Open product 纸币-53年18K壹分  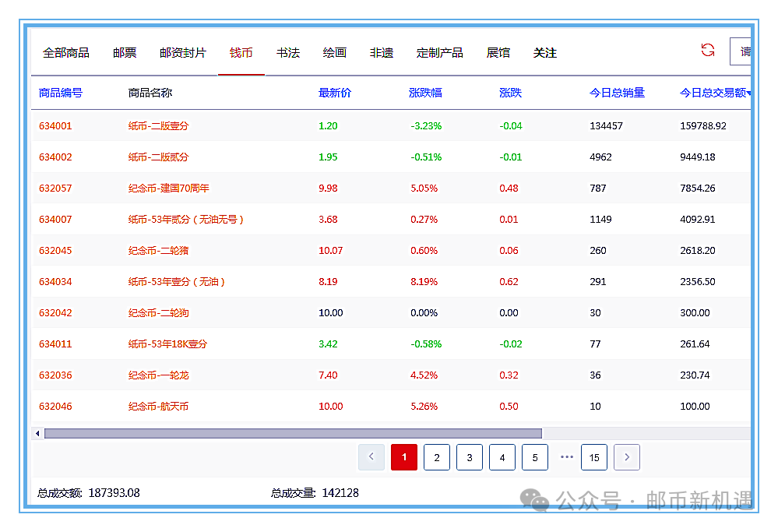pos(167,344)
